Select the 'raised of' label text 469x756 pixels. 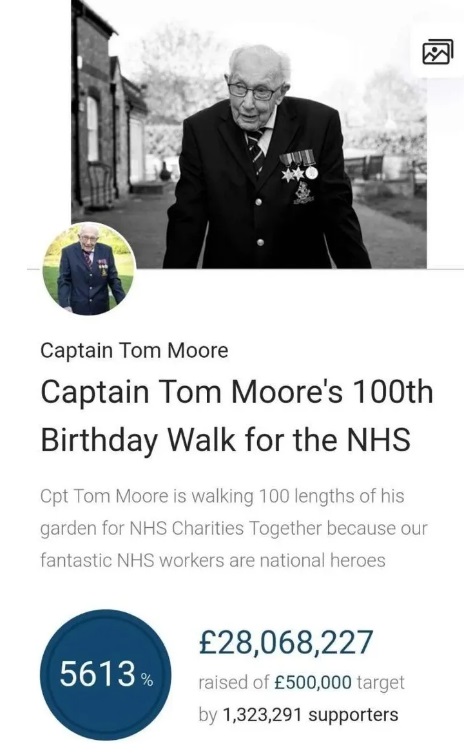(x=234, y=683)
